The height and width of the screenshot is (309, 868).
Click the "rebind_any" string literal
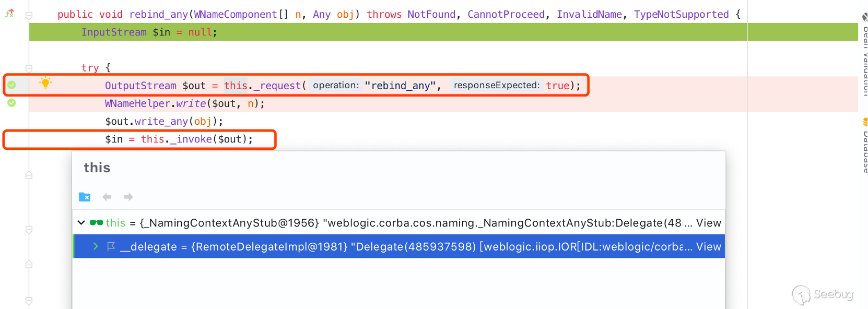point(400,86)
